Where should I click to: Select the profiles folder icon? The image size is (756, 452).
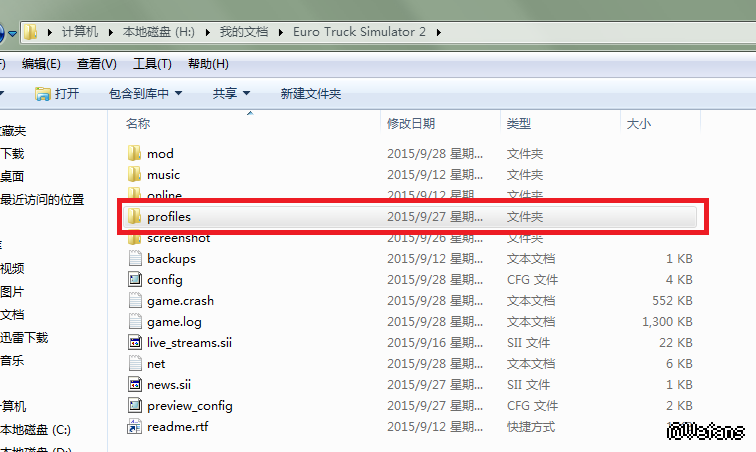click(x=135, y=216)
